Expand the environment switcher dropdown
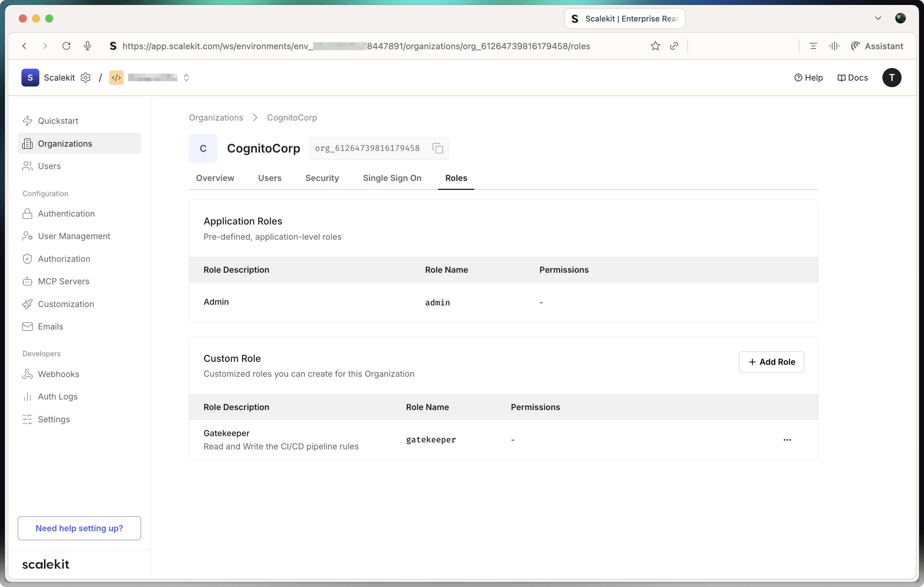This screenshot has width=924, height=587. click(187, 78)
